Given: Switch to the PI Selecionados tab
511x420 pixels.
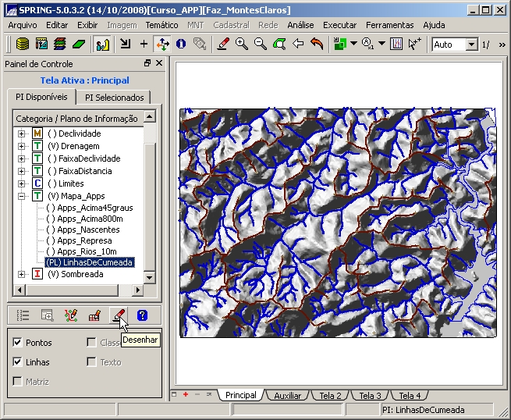Looking at the screenshot, I should [x=115, y=98].
